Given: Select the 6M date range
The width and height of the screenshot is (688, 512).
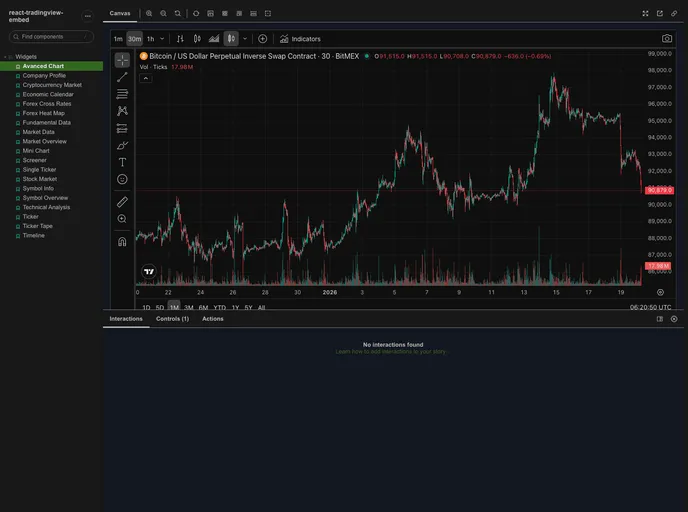Looking at the screenshot, I should pyautogui.click(x=203, y=308).
